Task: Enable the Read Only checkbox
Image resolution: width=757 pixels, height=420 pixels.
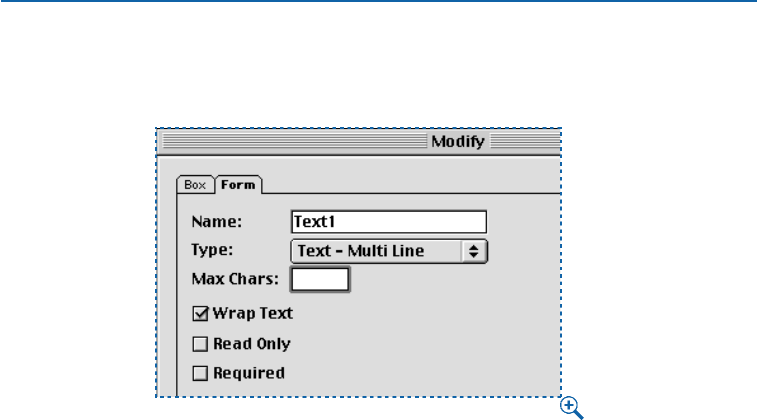Action: [x=199, y=344]
